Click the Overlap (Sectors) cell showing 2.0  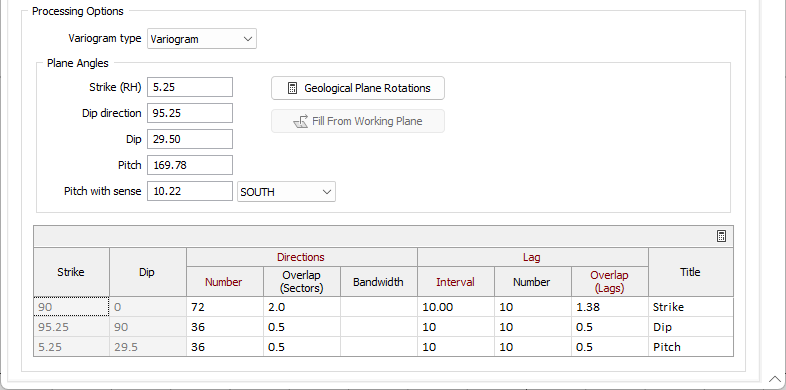pos(301,307)
